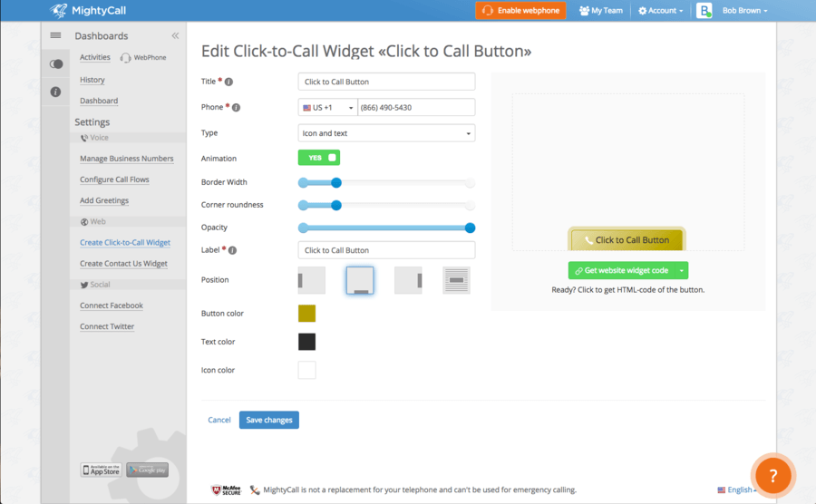Toggle the Animation YES switch off
816x504 pixels.
pyautogui.click(x=319, y=158)
